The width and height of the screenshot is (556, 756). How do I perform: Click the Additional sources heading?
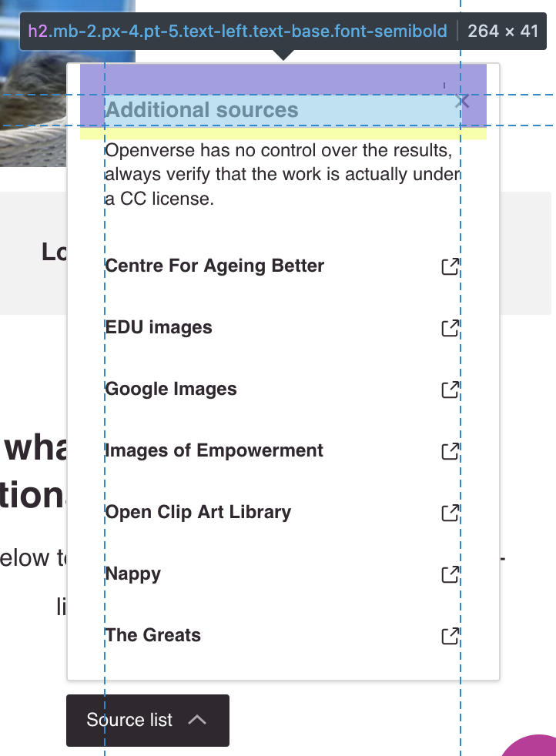click(x=202, y=110)
